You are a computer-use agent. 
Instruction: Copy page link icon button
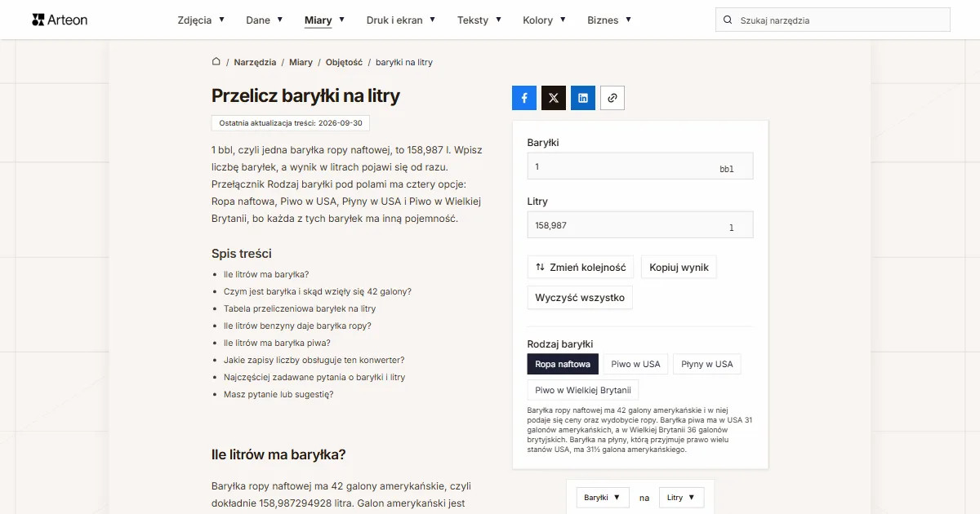point(612,98)
